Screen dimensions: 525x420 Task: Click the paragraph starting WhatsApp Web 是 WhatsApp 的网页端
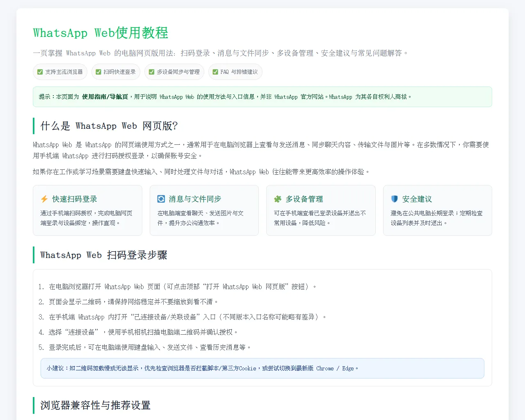pyautogui.click(x=261, y=150)
